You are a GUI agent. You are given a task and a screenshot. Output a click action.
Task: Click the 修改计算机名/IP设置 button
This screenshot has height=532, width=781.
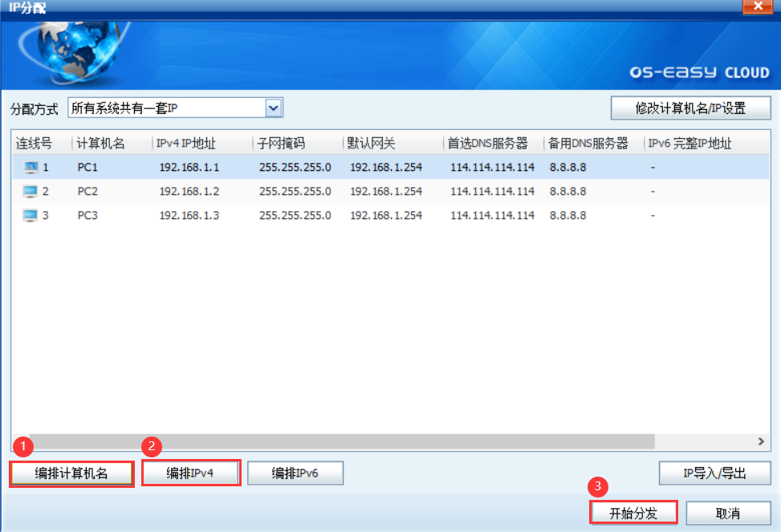690,108
